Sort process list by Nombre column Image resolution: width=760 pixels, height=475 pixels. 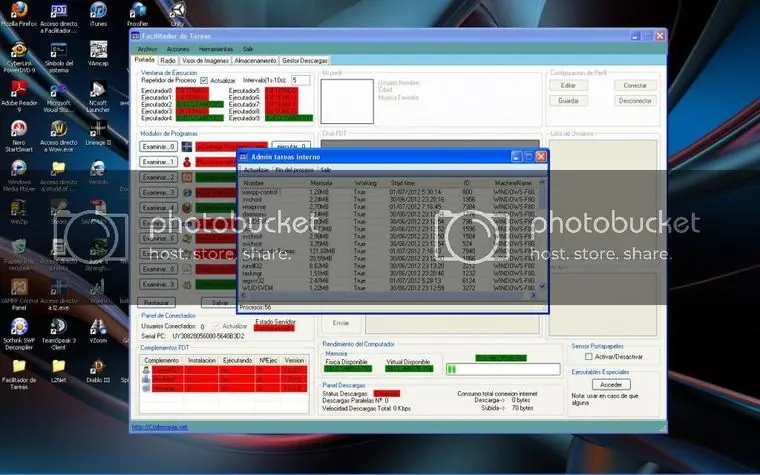[273, 183]
